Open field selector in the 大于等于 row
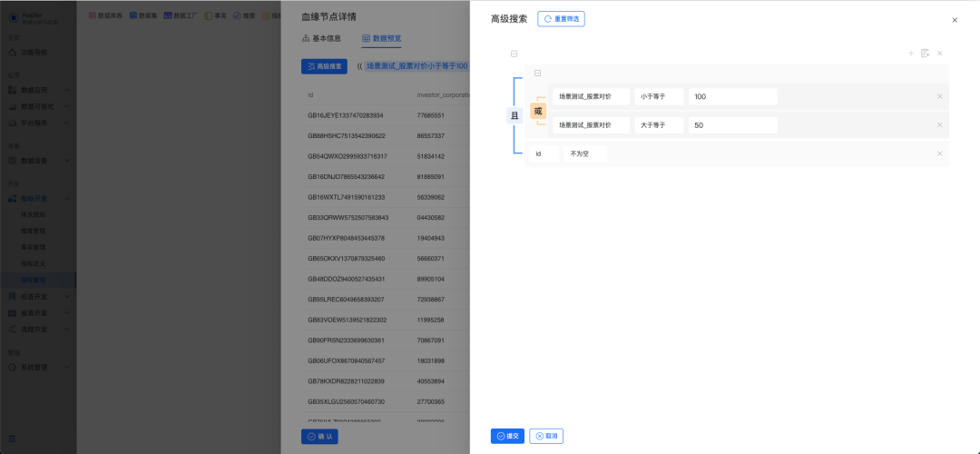The image size is (980, 454). click(592, 125)
